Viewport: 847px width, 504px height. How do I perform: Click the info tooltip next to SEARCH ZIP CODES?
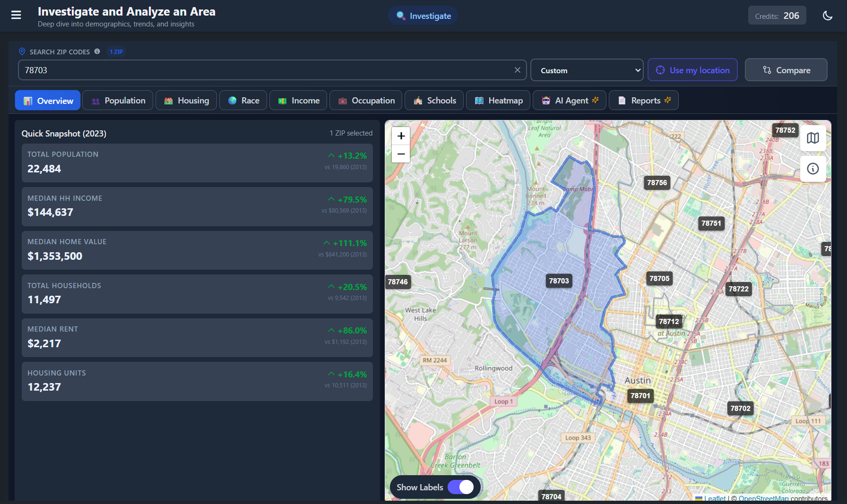coord(97,51)
